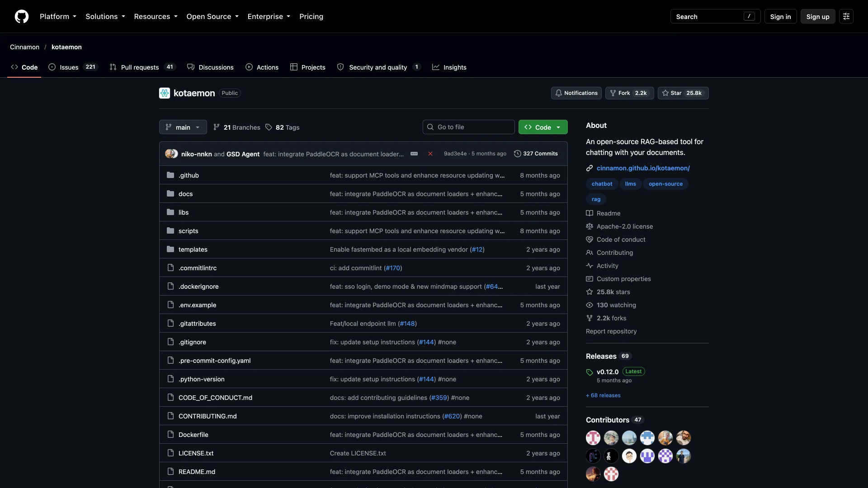Expand commit message ellipsis icon
The height and width of the screenshot is (488, 868).
click(414, 154)
